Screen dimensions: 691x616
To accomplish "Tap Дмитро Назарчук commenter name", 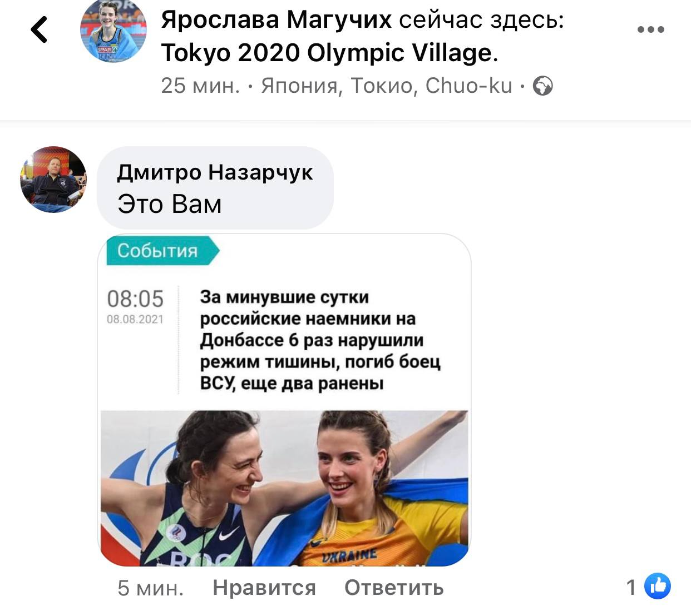I will (215, 172).
